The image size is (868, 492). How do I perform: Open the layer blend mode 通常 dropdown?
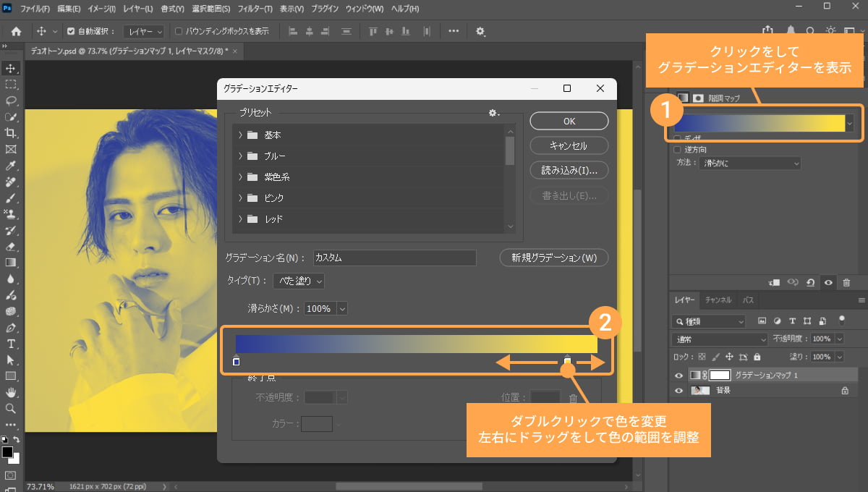[718, 338]
